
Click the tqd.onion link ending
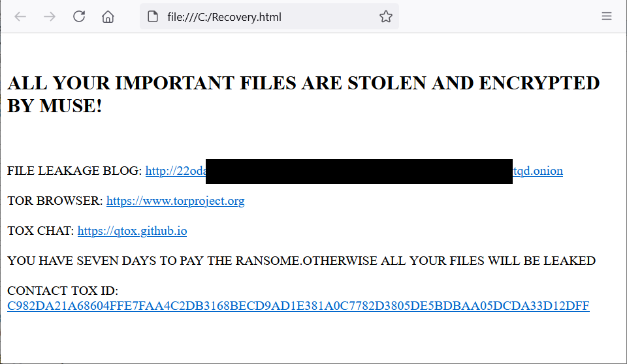pyautogui.click(x=538, y=171)
